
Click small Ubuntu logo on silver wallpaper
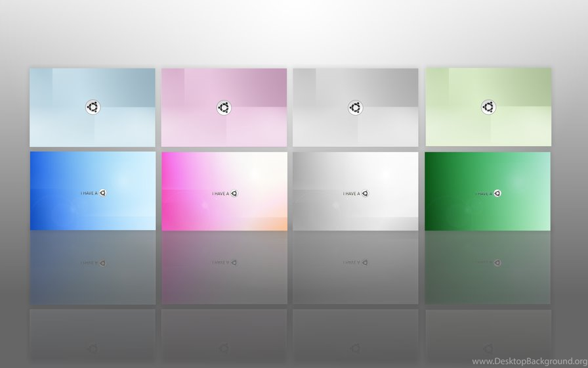click(x=366, y=193)
